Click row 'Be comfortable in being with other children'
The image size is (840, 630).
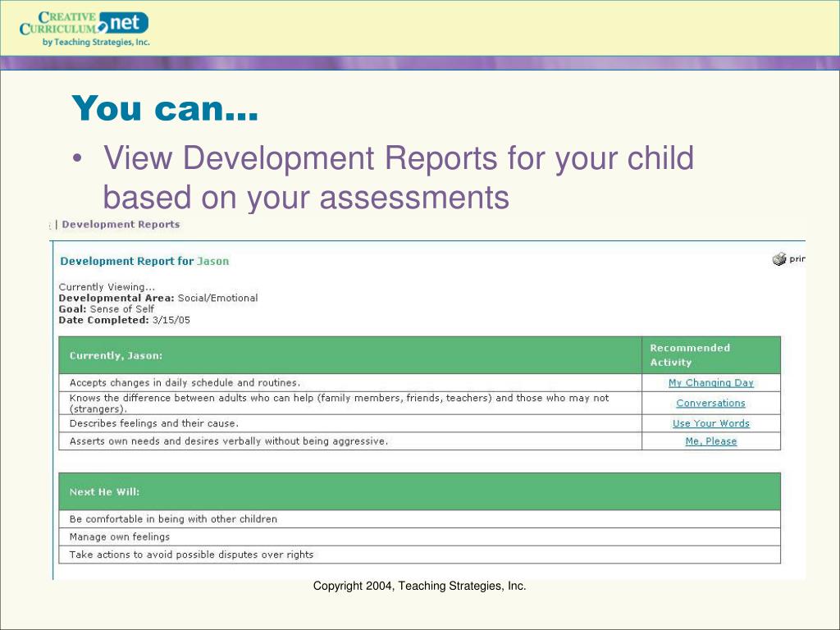pyautogui.click(x=419, y=518)
